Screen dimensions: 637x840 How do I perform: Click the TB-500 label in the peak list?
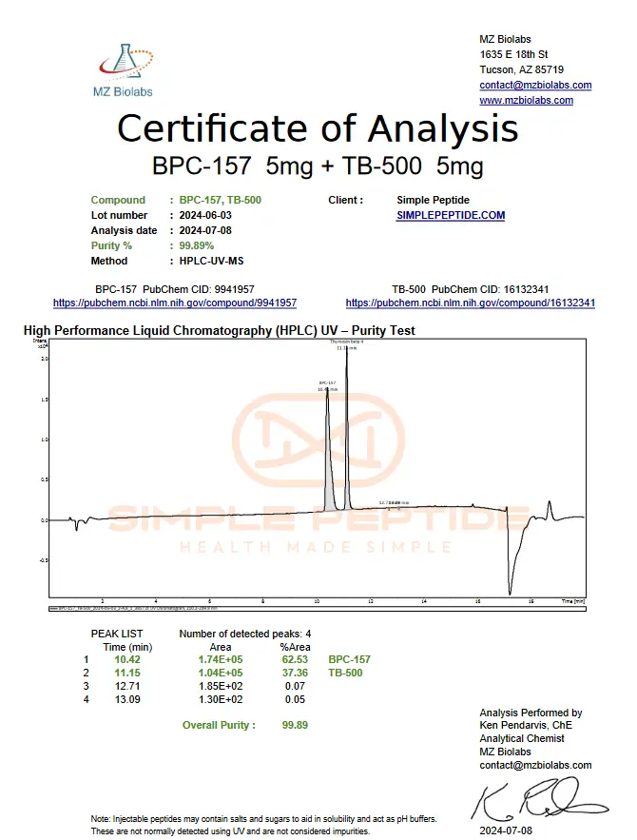click(x=345, y=673)
